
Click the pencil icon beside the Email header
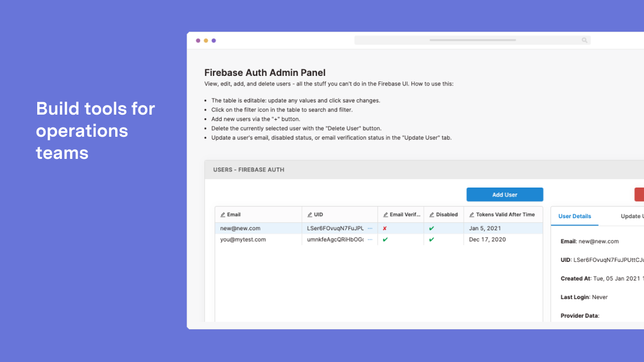tap(223, 215)
